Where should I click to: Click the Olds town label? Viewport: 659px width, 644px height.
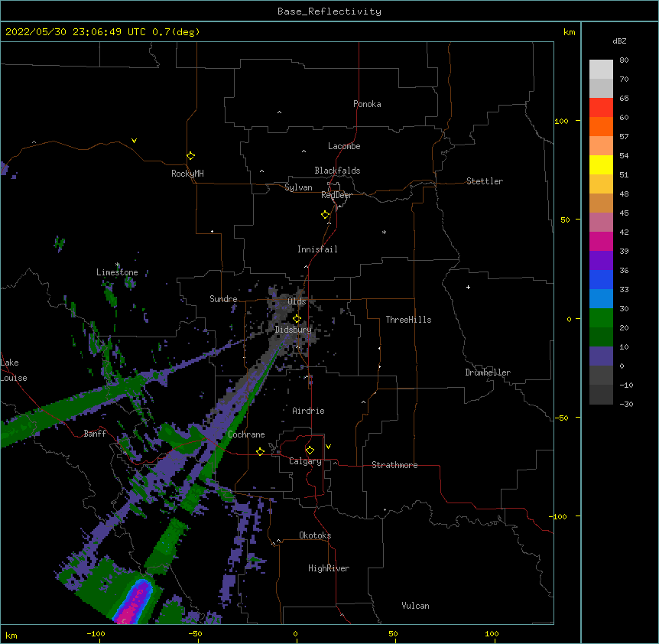coord(297,301)
